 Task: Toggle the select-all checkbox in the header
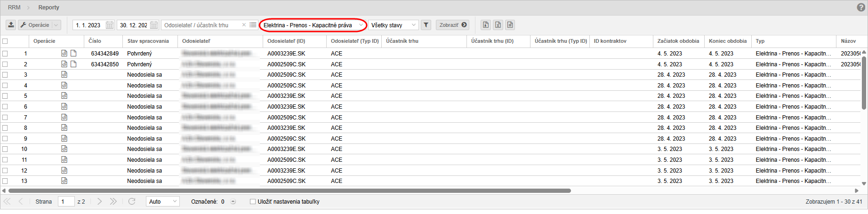click(x=5, y=41)
